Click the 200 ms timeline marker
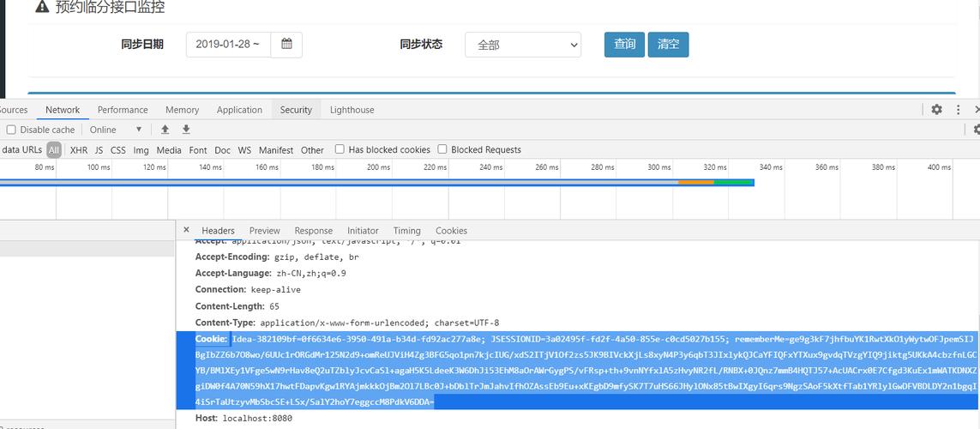Viewport: 980px width, 429px height. click(379, 167)
